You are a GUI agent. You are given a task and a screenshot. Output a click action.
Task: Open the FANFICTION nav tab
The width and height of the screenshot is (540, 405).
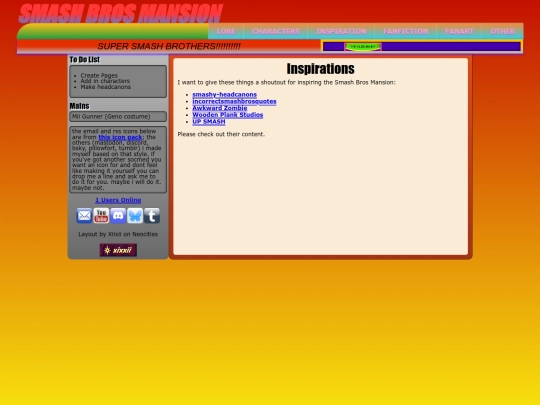coord(406,31)
